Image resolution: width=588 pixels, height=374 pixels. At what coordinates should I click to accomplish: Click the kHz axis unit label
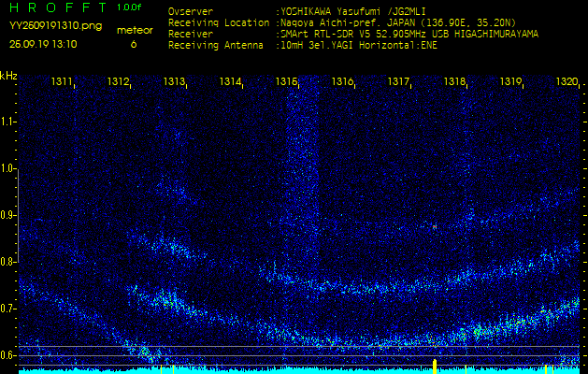click(x=8, y=75)
